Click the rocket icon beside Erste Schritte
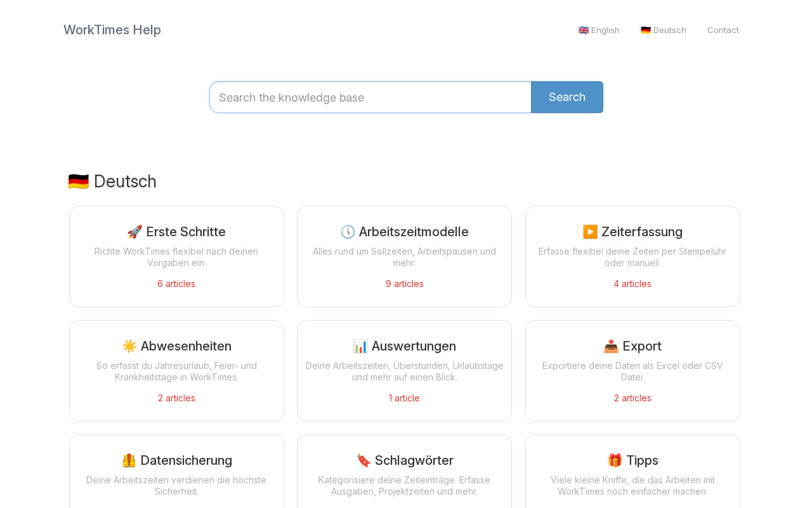 pyautogui.click(x=134, y=232)
